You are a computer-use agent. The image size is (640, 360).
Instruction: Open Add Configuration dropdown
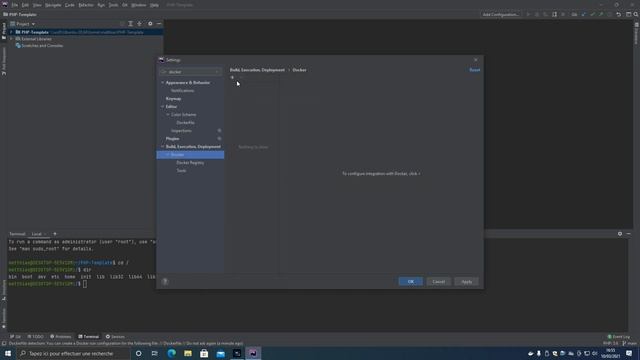(x=500, y=14)
